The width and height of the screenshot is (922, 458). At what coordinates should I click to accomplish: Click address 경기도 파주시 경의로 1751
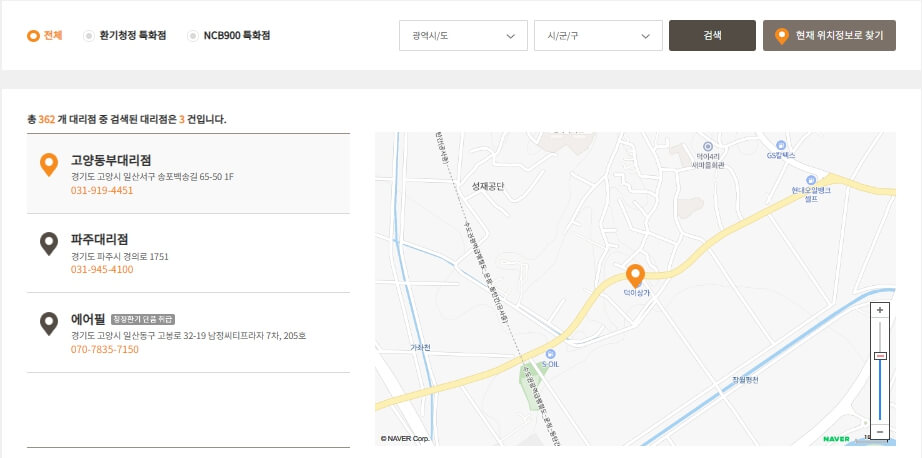(120, 257)
